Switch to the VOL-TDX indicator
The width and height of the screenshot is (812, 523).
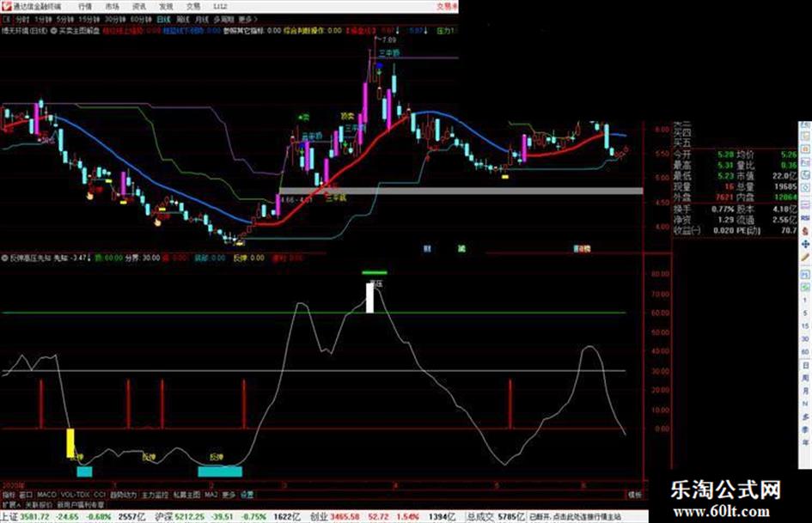pos(76,495)
